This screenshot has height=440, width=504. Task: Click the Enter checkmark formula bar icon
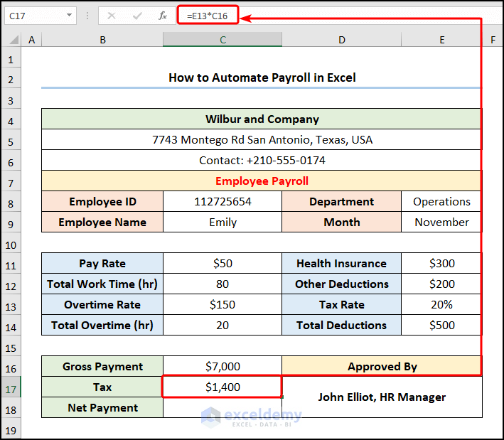coord(137,16)
